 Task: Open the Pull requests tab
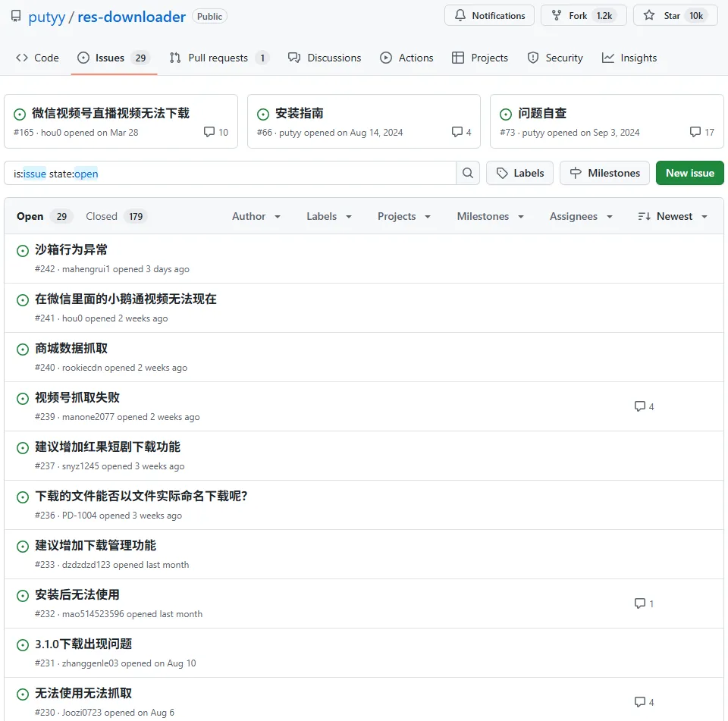(x=218, y=58)
